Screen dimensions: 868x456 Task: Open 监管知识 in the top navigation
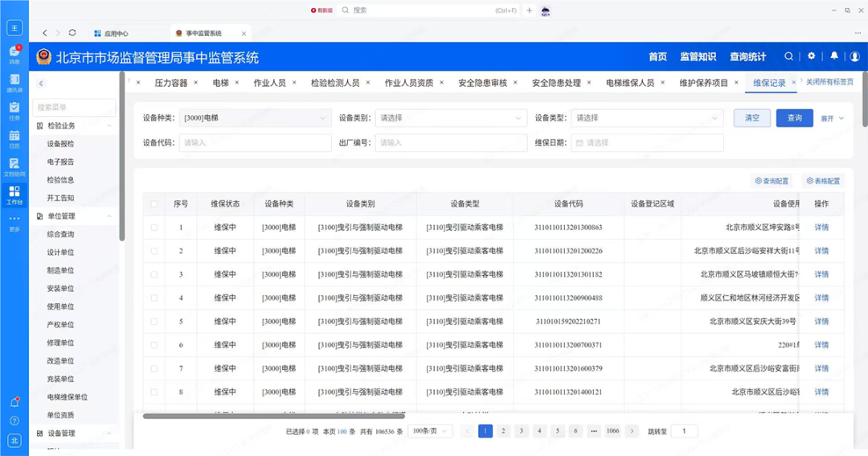pyautogui.click(x=698, y=57)
